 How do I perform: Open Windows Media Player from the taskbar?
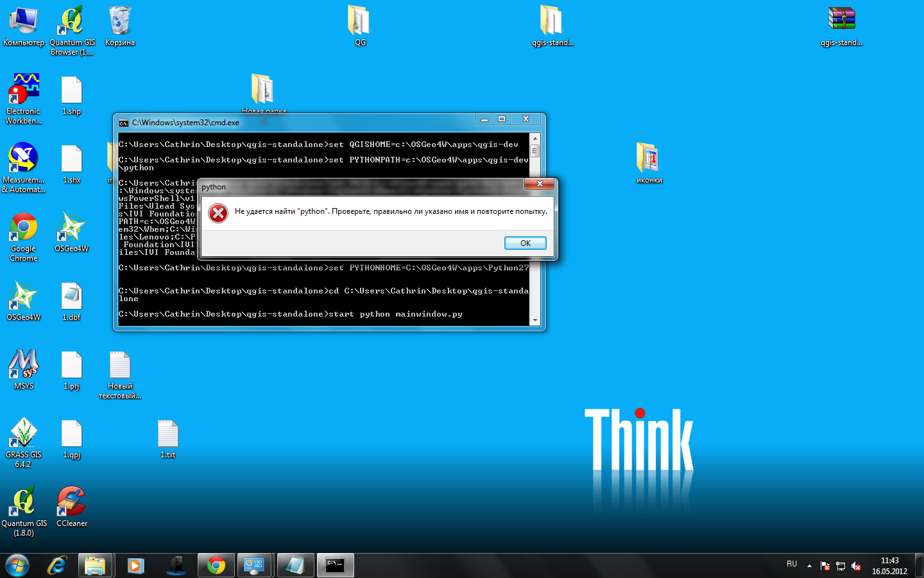[135, 566]
